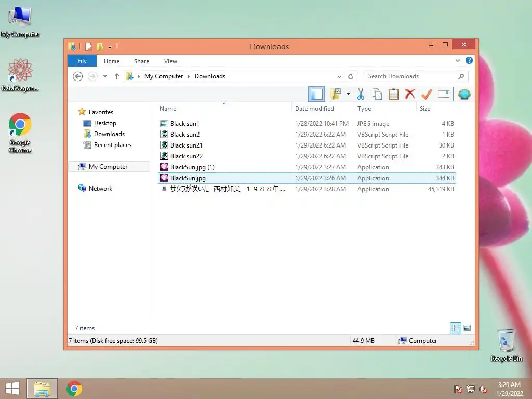
Task: Click the Email envelope toolbar icon
Action: 444,94
